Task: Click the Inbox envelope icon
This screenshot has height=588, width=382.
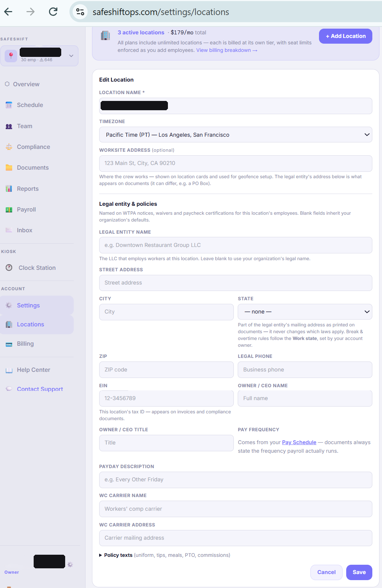Action: click(9, 230)
